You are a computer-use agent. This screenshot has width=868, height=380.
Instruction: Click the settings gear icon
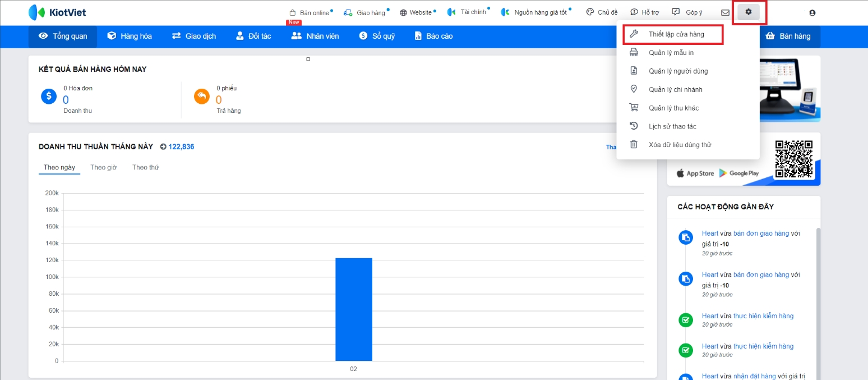748,12
